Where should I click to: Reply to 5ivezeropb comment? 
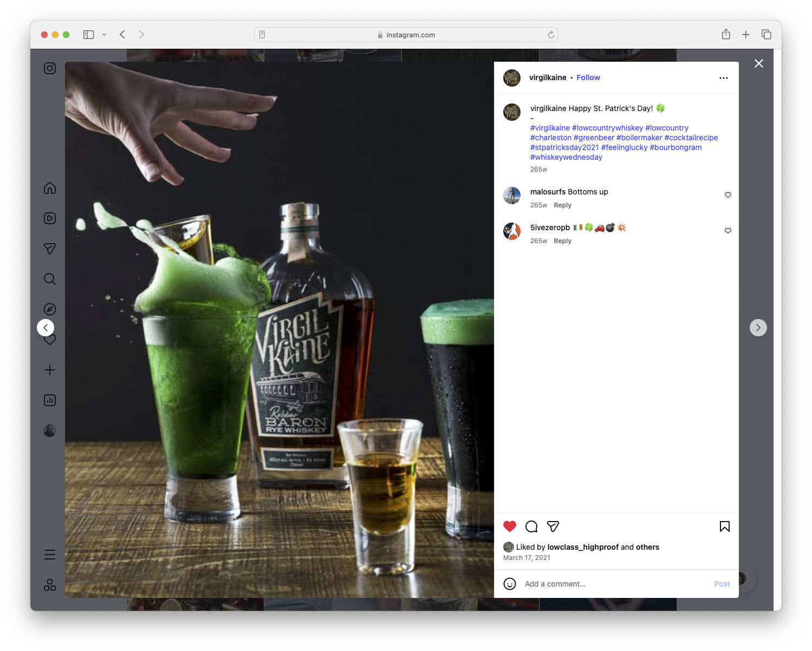click(562, 241)
